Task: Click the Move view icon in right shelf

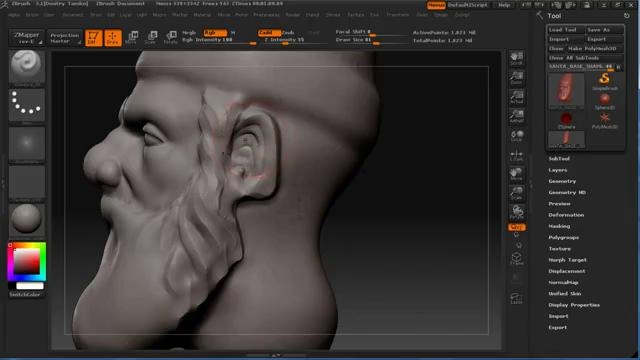Action: [x=516, y=174]
